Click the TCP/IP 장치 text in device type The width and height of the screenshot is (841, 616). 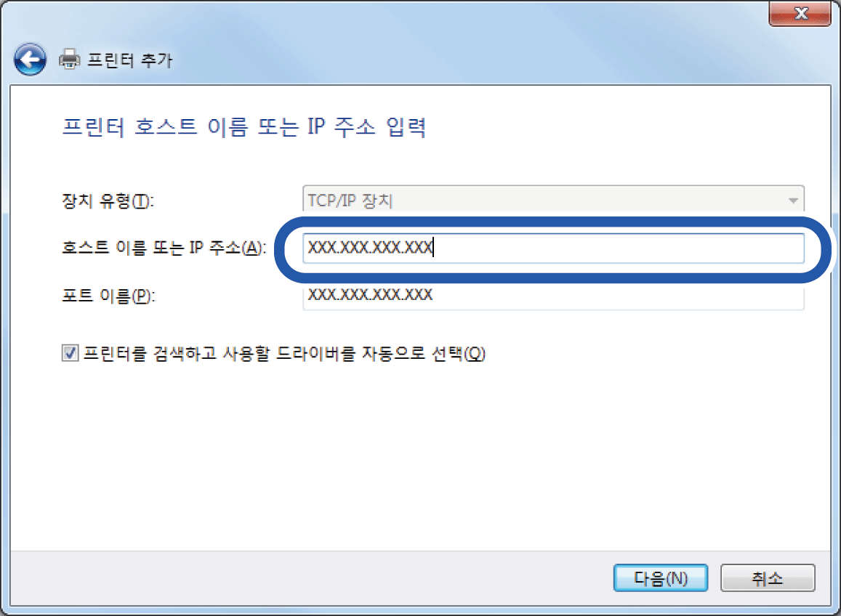coord(351,201)
